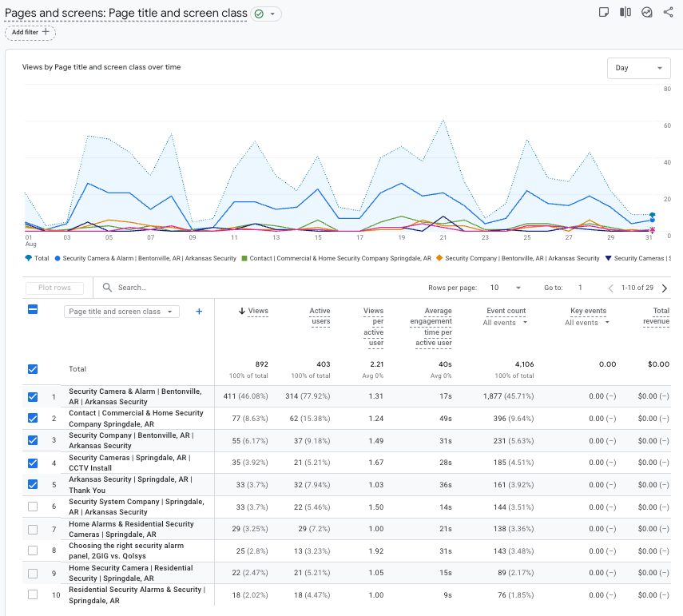Open Event count All events dropdown
This screenshot has height=616, width=683.
click(x=506, y=323)
